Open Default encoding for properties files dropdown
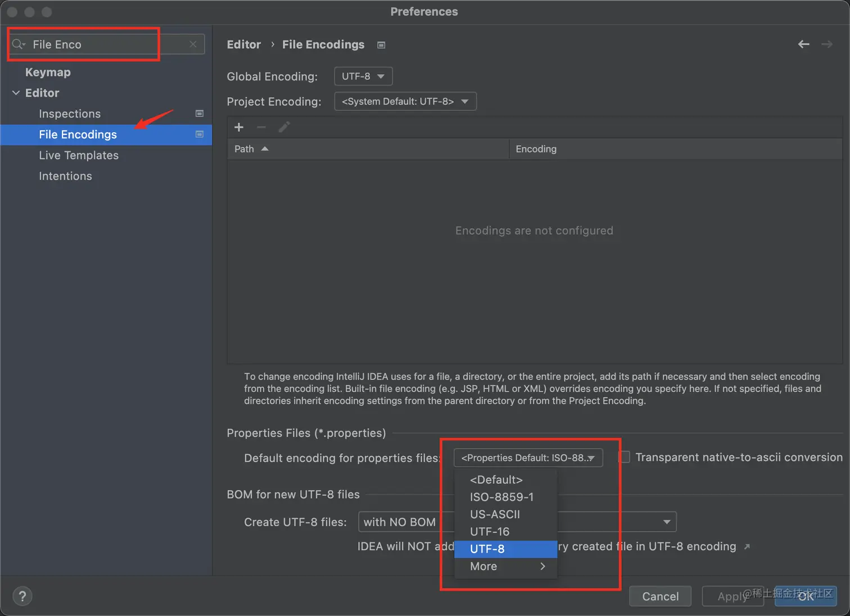Viewport: 850px width, 616px height. coord(528,458)
